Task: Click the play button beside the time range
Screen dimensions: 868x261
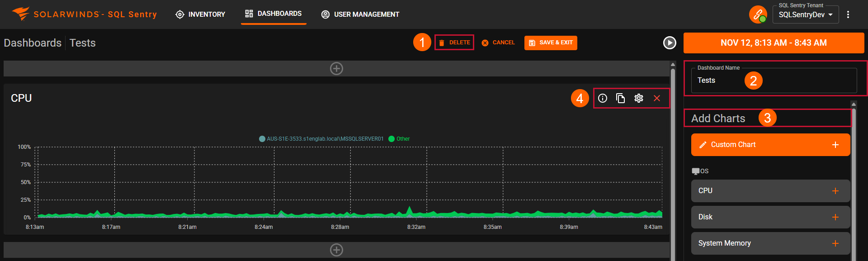Action: tap(670, 43)
